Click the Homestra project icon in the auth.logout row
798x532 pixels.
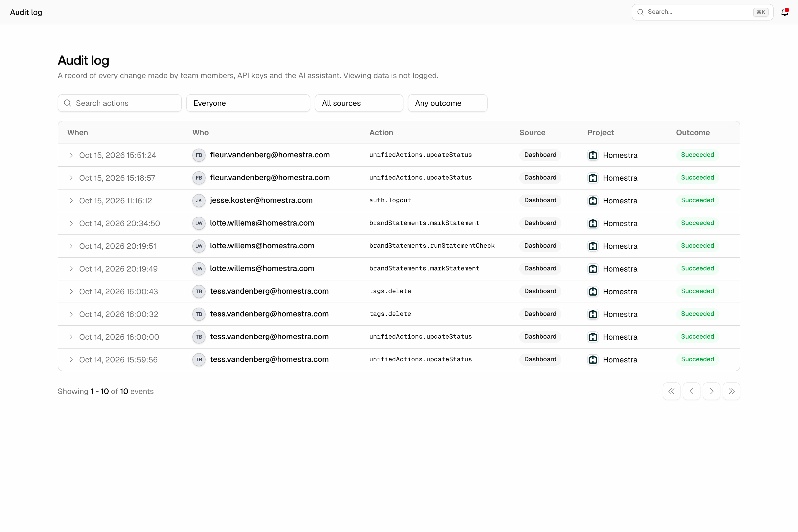[x=593, y=201]
